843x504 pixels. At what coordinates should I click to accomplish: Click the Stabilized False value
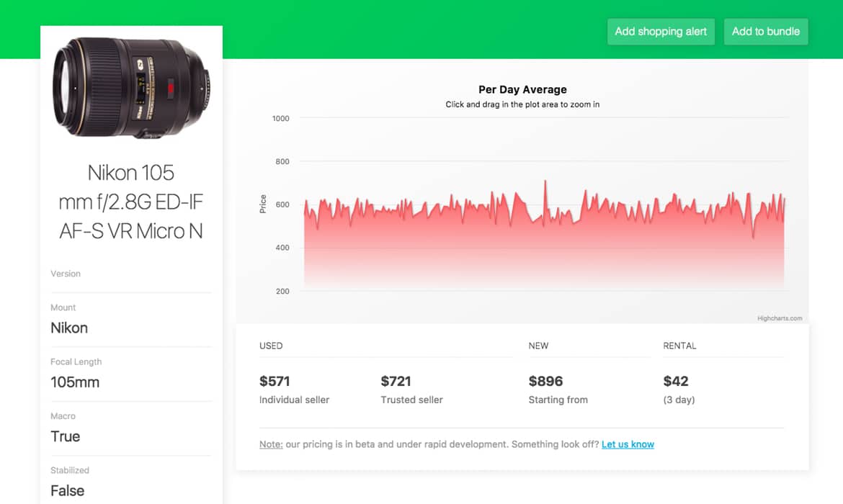(x=68, y=491)
